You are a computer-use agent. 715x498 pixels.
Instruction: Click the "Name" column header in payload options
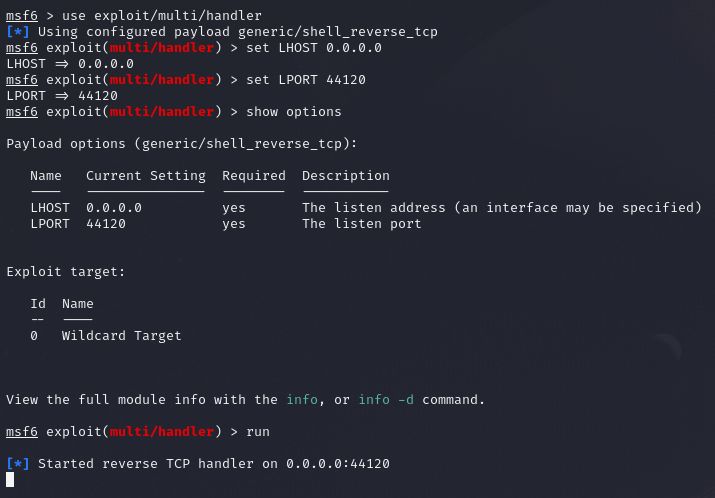tap(46, 176)
